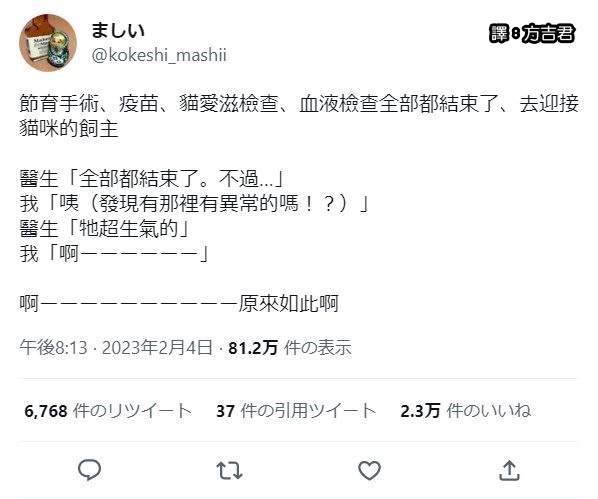Click the final line ending 原來如此啊
This screenshot has height=499, width=598.
pyautogui.click(x=179, y=304)
